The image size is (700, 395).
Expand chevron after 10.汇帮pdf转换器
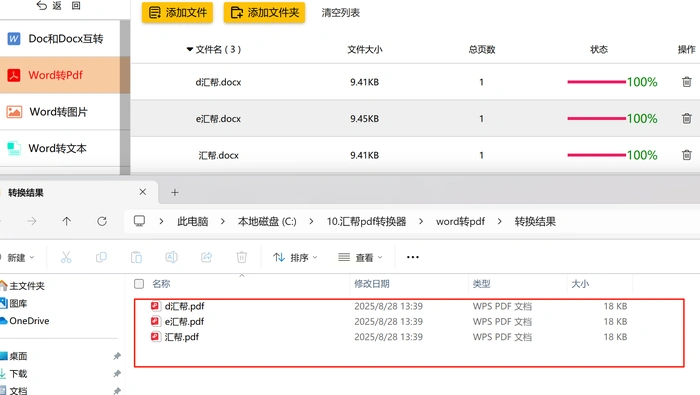pyautogui.click(x=421, y=221)
